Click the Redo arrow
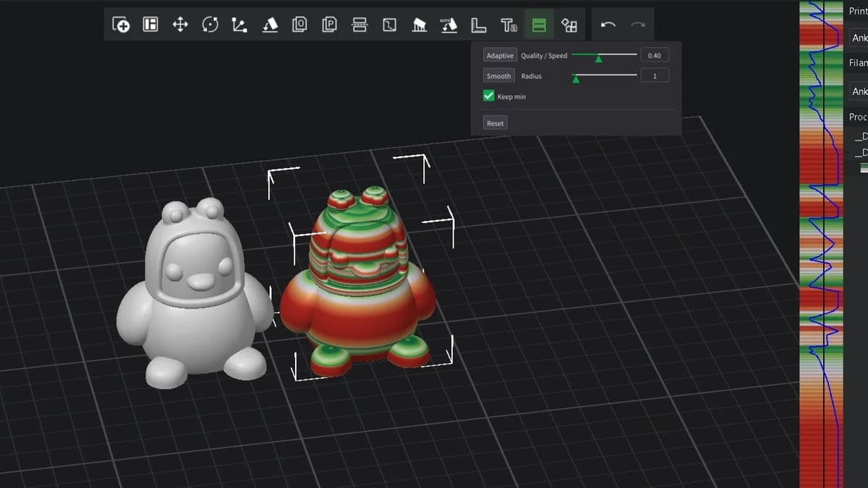 637,25
